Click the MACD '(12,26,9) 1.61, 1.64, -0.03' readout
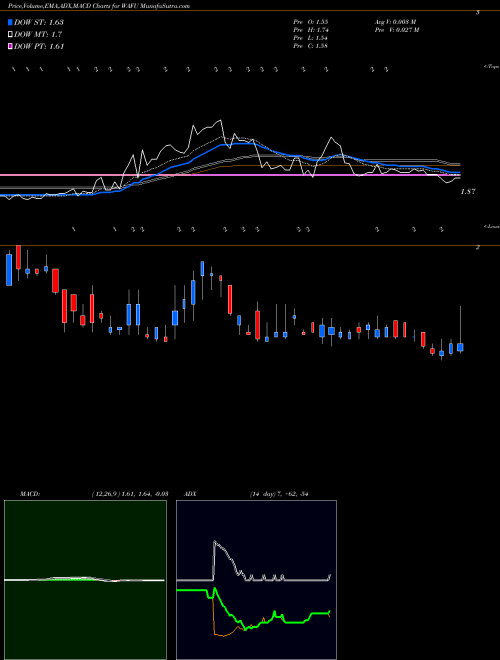The height and width of the screenshot is (660, 500). coord(130,494)
